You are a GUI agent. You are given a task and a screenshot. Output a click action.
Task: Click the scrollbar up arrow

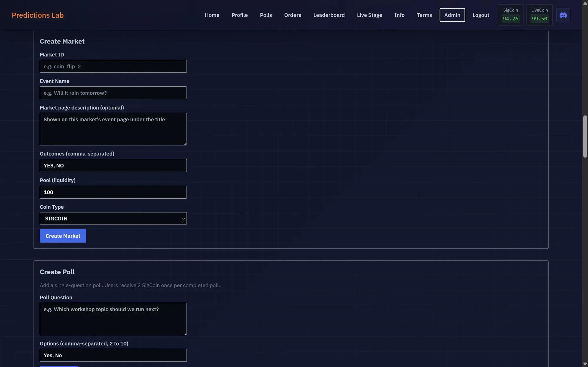pos(585,3)
